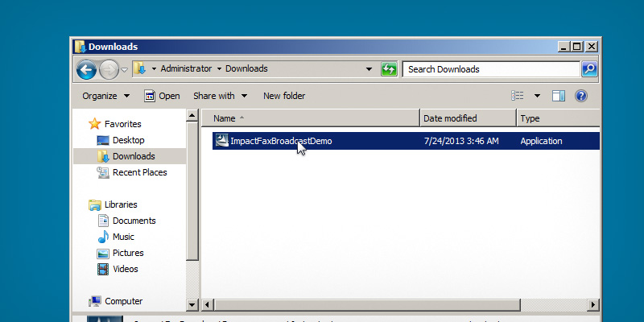This screenshot has width=644, height=322.
Task: Sort by Date modified column header
Action: point(467,118)
